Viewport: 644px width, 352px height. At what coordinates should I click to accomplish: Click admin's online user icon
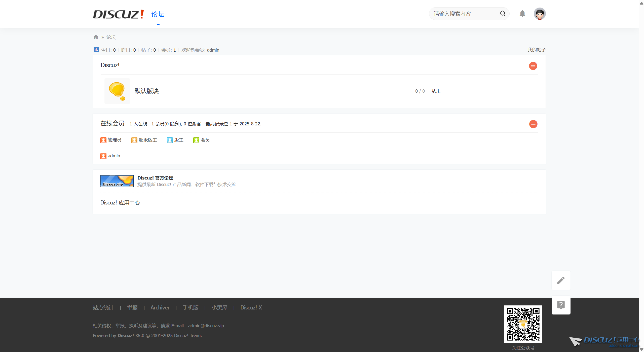point(103,156)
